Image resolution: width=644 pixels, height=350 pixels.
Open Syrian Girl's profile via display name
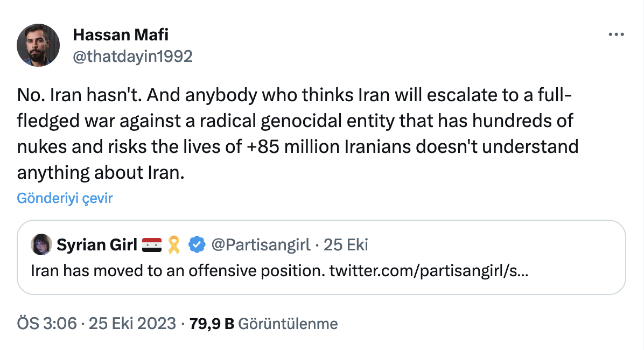click(x=97, y=245)
